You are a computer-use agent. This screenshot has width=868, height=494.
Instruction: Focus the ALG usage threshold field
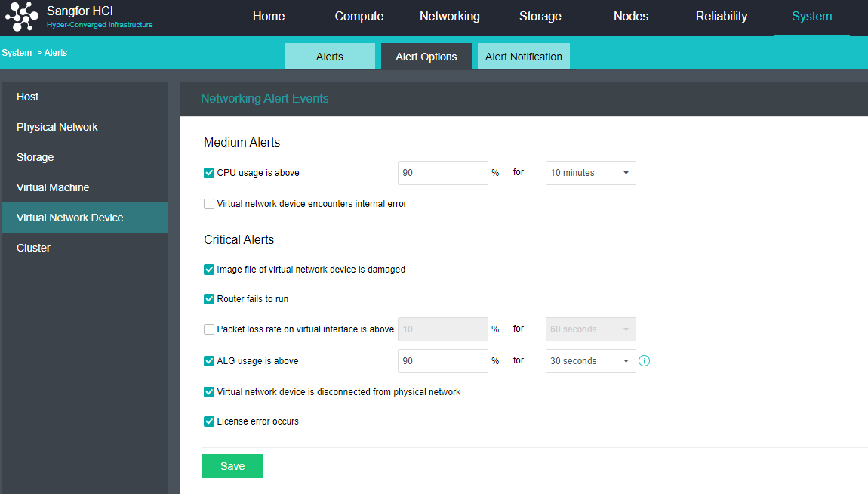442,361
